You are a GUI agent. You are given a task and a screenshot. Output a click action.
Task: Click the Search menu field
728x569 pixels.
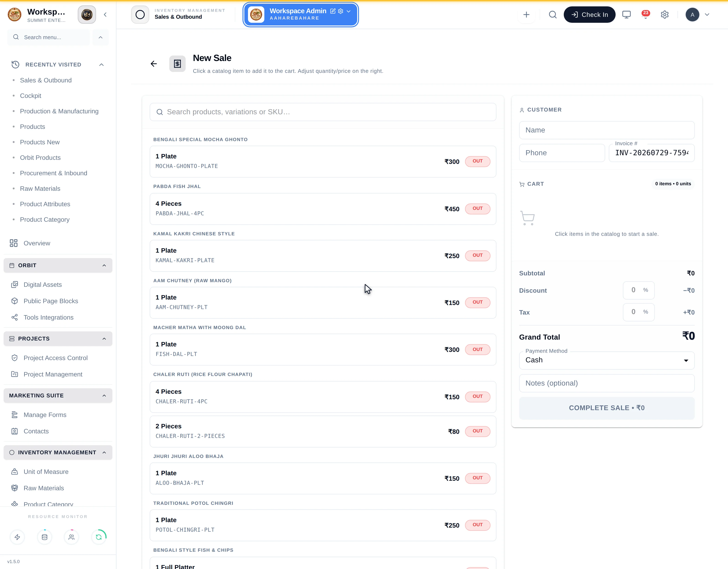click(48, 37)
